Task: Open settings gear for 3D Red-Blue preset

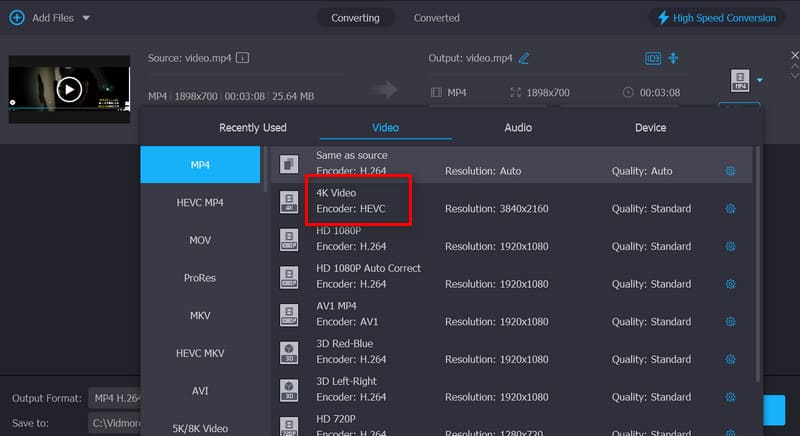Action: pyautogui.click(x=730, y=360)
